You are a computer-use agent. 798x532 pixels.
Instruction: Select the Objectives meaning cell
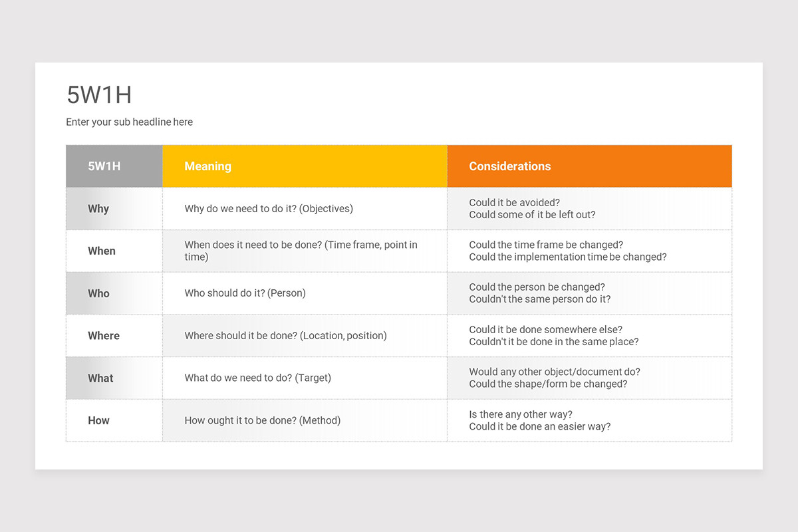tap(305, 209)
